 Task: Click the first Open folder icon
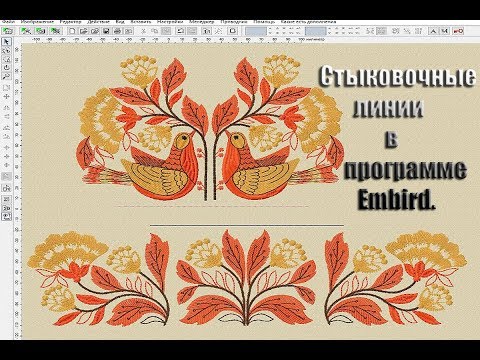click(x=83, y=31)
